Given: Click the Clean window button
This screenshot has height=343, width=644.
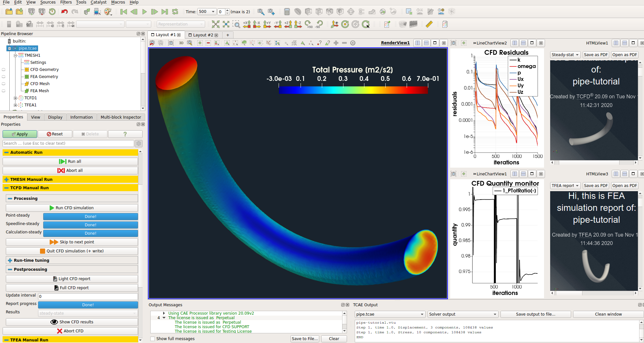Looking at the screenshot, I should 608,314.
